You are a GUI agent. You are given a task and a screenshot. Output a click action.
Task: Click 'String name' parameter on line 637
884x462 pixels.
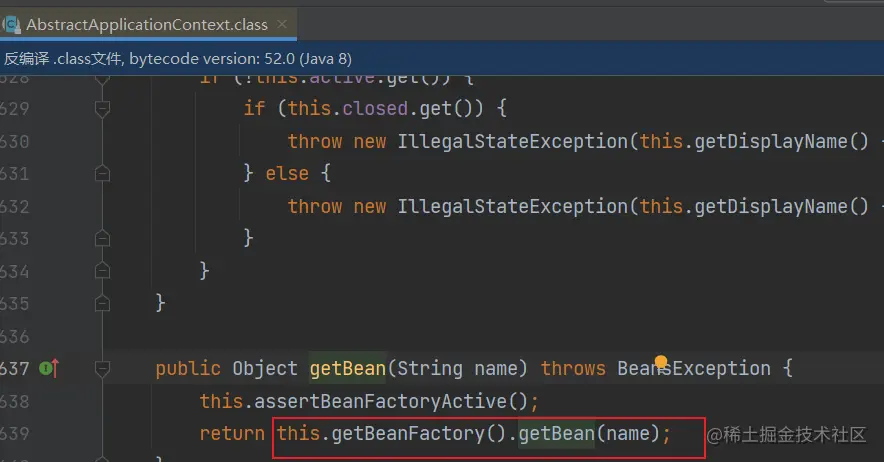click(x=457, y=368)
